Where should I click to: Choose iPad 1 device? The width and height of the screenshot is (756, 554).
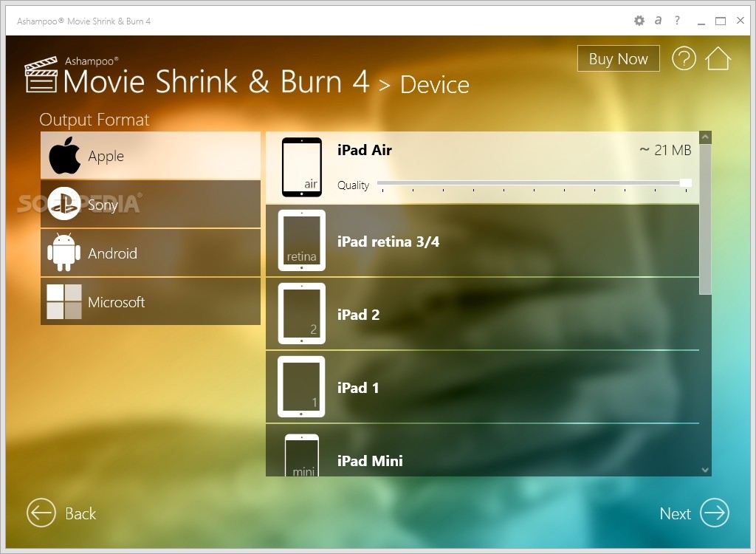(x=482, y=388)
